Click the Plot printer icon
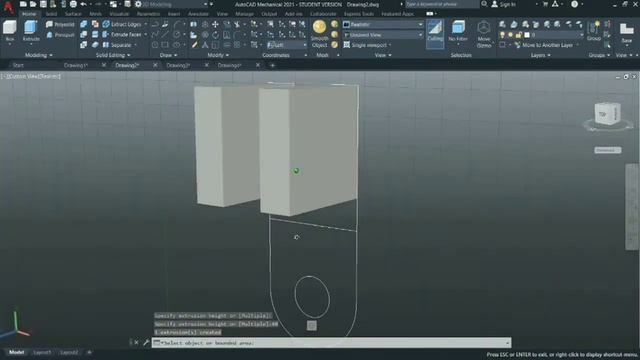Screen dimensions: 640x360 (x=73, y=4)
